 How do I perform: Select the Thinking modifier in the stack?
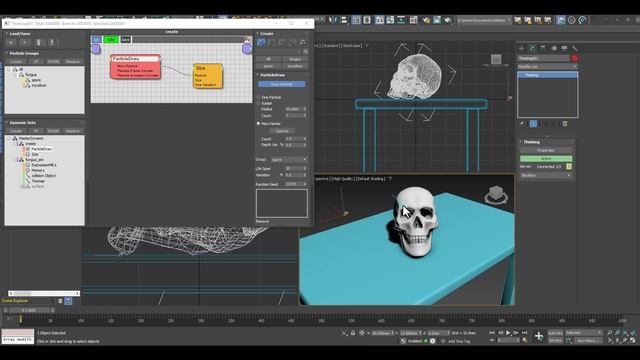coord(547,75)
